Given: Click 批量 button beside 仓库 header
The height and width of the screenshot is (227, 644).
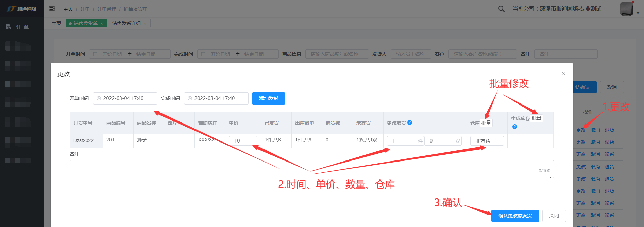Looking at the screenshot, I should (486, 123).
